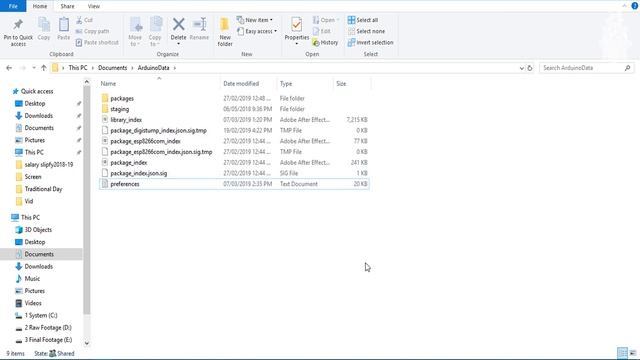Open 2 Raw Footage (D:) drive
Viewport: 640px width, 360px height.
[x=48, y=328]
